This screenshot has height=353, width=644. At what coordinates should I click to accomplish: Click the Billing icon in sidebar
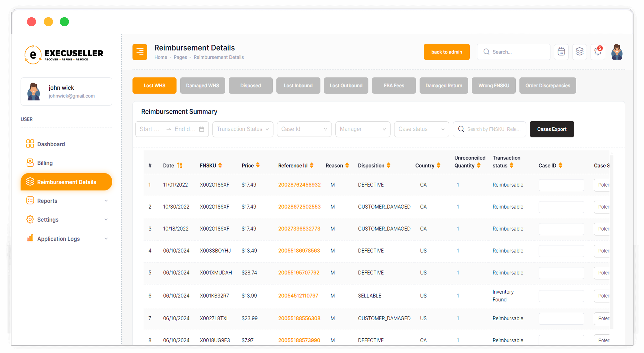(30, 163)
